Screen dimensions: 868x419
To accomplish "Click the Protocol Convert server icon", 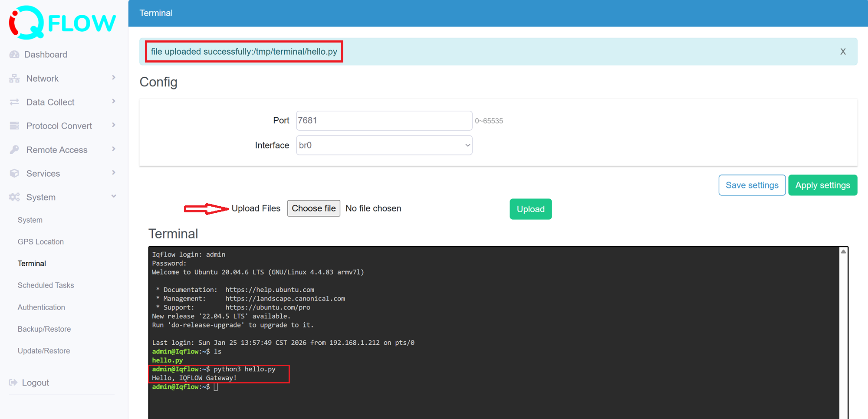I will pyautogui.click(x=14, y=126).
